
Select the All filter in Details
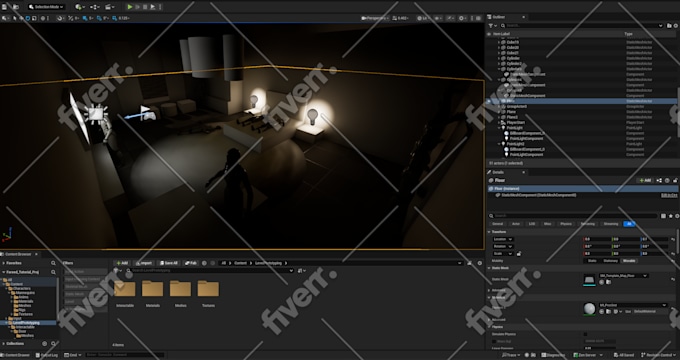click(629, 224)
